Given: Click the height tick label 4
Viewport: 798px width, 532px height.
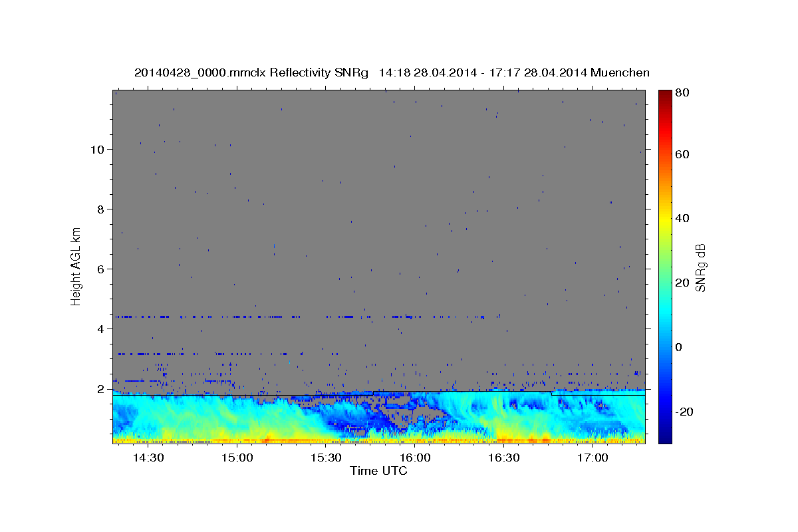Looking at the screenshot, I should 101,329.
